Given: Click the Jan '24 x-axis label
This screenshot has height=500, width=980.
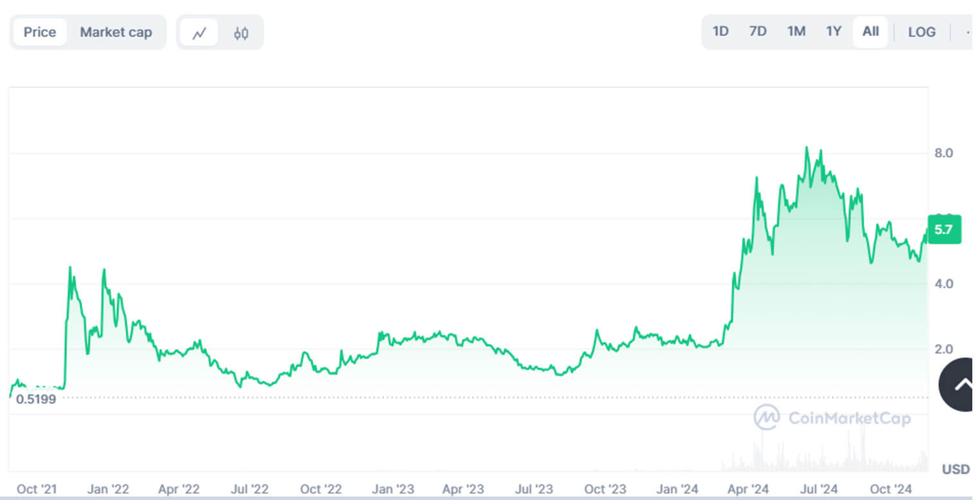Looking at the screenshot, I should (x=676, y=489).
